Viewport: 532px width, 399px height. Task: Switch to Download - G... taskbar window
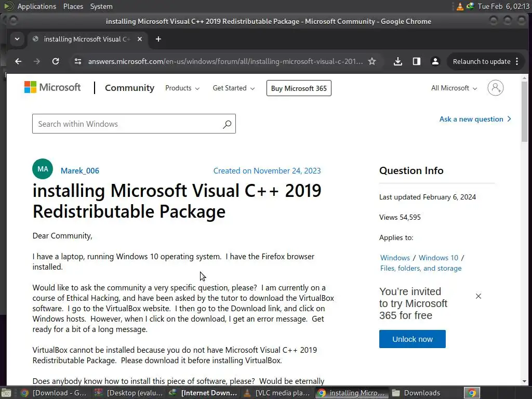click(54, 393)
